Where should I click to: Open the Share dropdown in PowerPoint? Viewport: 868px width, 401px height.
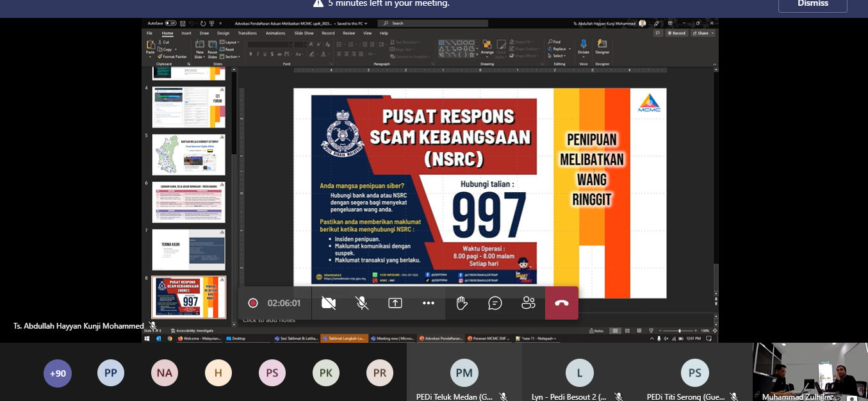click(701, 33)
